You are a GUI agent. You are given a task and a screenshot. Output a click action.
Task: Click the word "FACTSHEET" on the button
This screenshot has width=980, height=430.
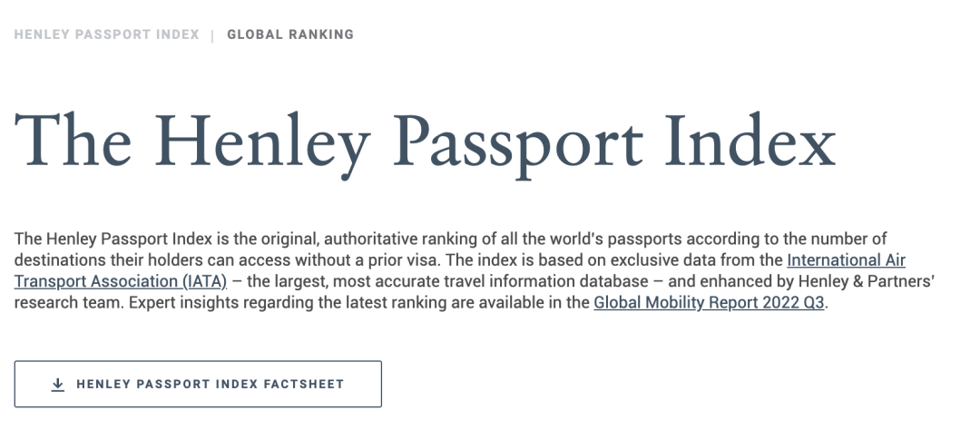coord(304,385)
